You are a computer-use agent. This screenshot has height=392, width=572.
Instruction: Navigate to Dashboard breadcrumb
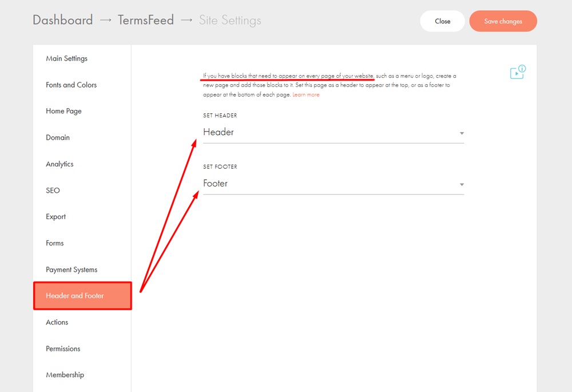pyautogui.click(x=63, y=20)
